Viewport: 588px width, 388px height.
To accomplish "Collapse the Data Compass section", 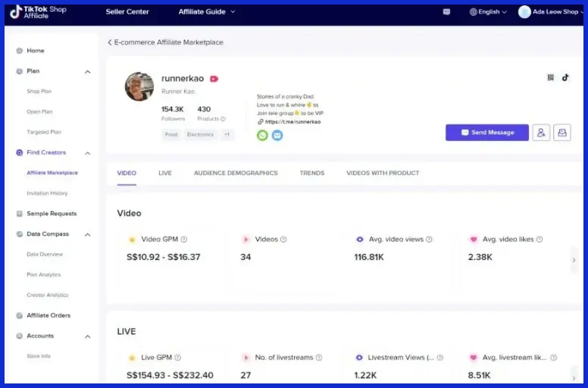I will click(87, 235).
